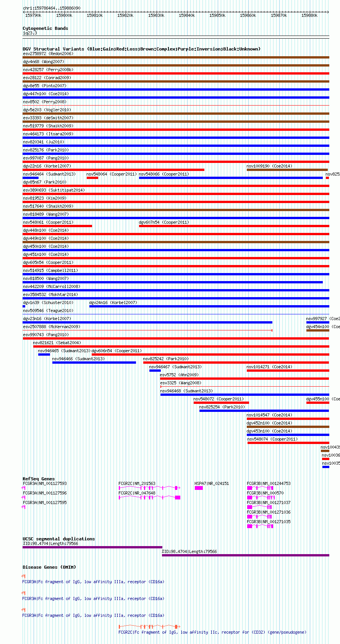340x644 pixels.
Task: Click the dgv23n16 (Korbel2007) blue bar
Action: 147,322
